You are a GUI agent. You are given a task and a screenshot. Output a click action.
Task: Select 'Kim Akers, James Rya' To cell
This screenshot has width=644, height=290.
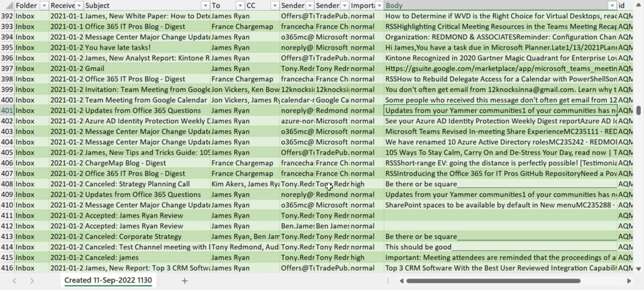click(x=245, y=184)
